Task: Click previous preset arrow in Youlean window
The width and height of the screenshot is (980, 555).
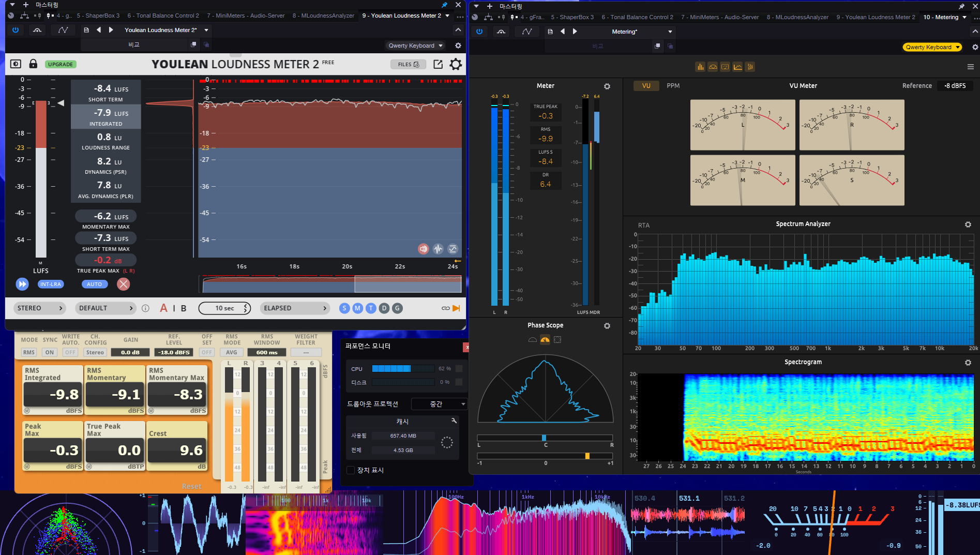Action: pyautogui.click(x=99, y=30)
